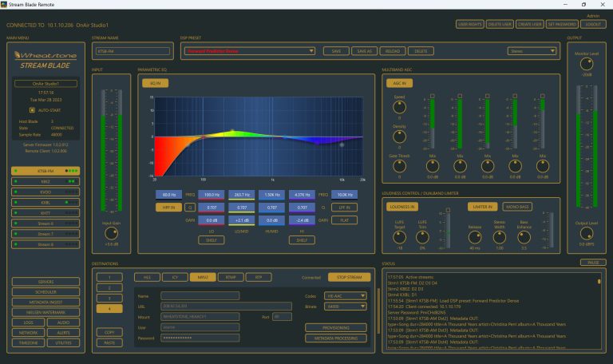
Task: Click the high-band node on EQ curve
Action: pos(342,145)
